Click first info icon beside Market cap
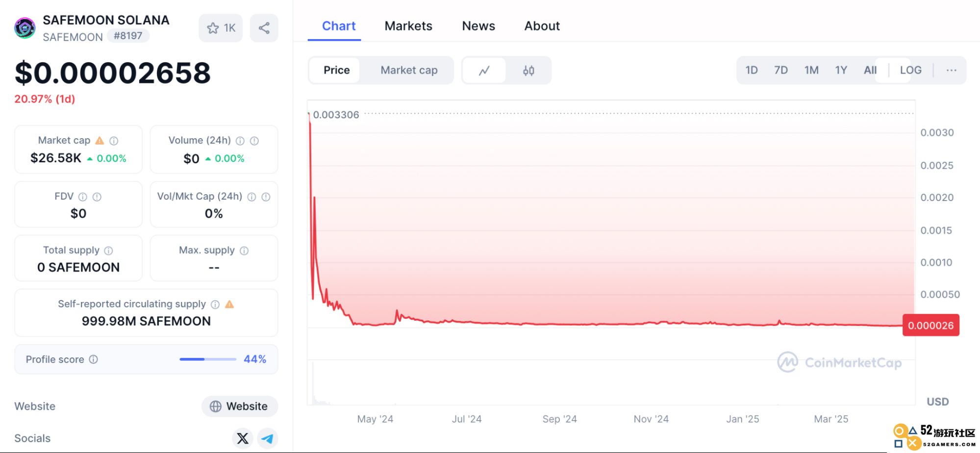 pyautogui.click(x=114, y=141)
